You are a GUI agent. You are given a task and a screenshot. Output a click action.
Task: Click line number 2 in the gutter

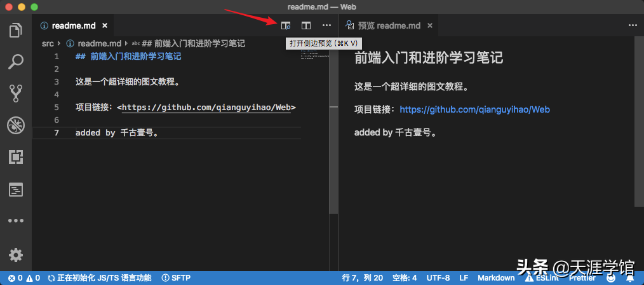point(57,69)
